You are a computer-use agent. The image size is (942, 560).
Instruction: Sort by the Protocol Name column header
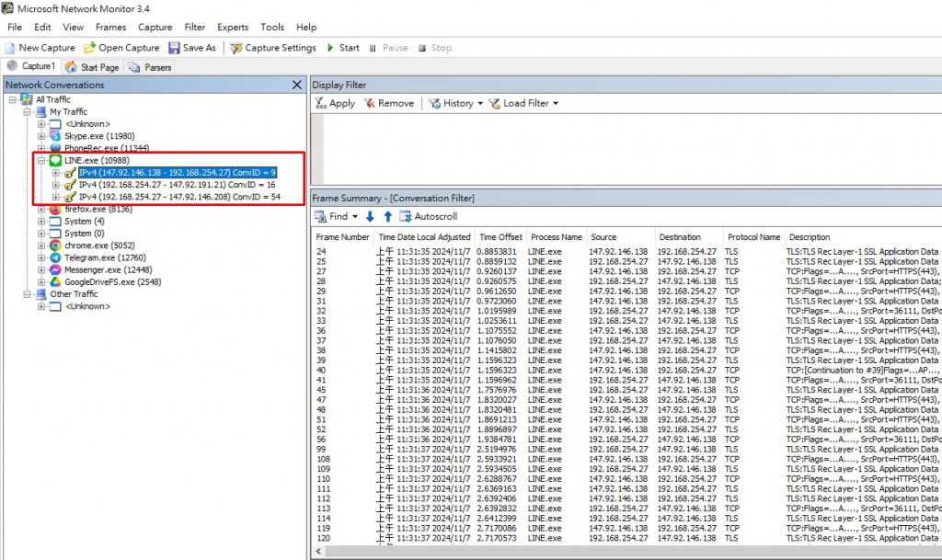(x=754, y=237)
